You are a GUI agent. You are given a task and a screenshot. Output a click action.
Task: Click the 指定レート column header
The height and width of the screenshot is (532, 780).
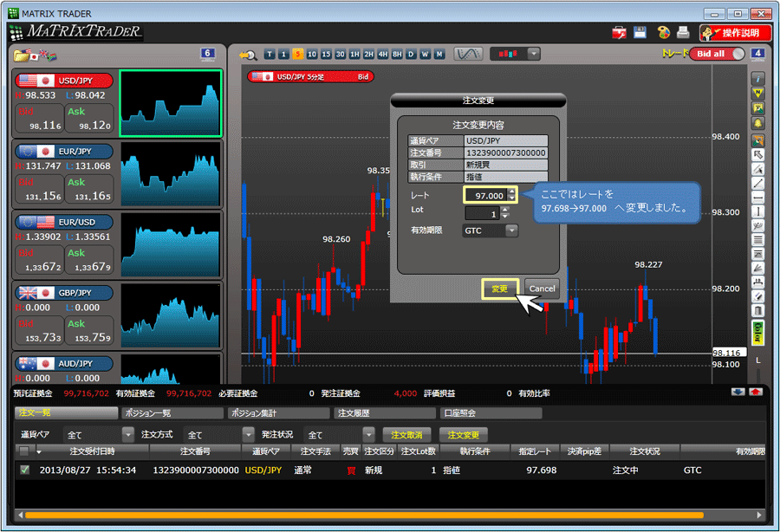tap(536, 451)
